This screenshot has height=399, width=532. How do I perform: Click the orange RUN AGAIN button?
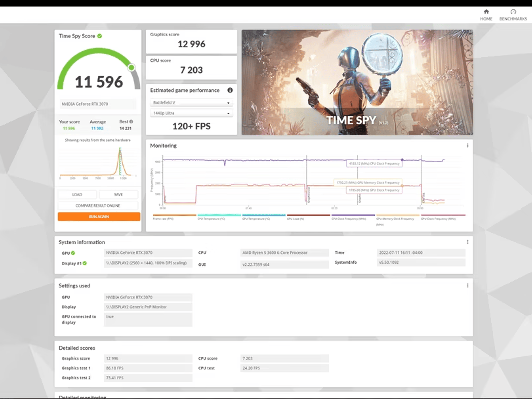tap(99, 217)
